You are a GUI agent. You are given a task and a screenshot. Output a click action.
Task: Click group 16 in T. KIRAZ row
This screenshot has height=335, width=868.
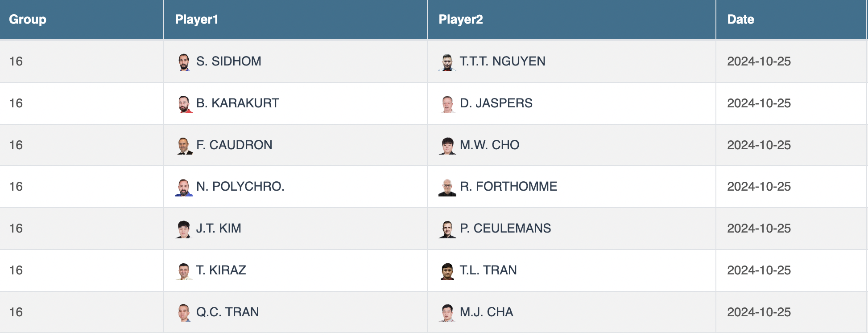coord(16,270)
